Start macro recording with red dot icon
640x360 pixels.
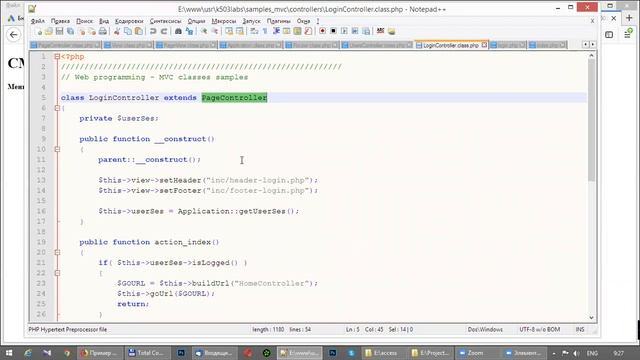click(322, 31)
